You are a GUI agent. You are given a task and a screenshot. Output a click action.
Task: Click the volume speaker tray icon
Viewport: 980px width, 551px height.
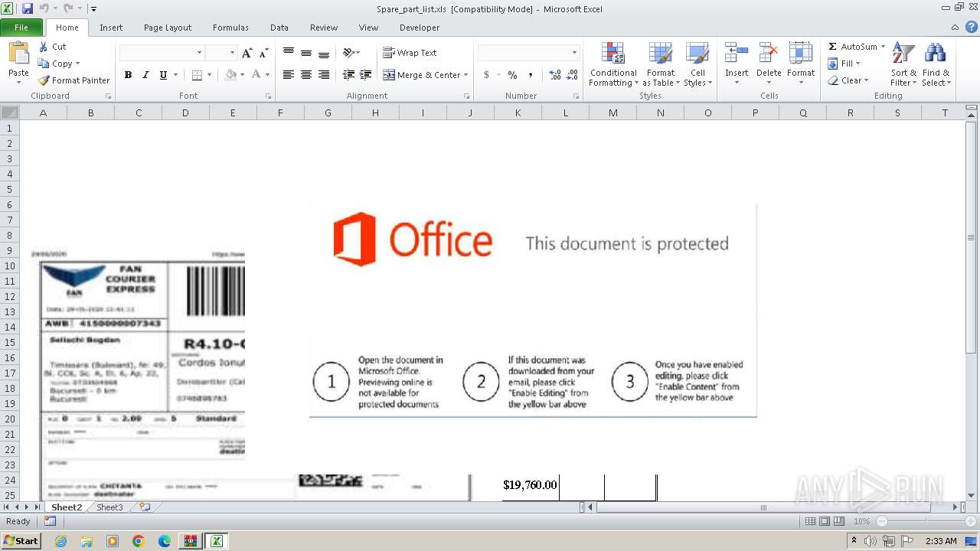[x=871, y=541]
